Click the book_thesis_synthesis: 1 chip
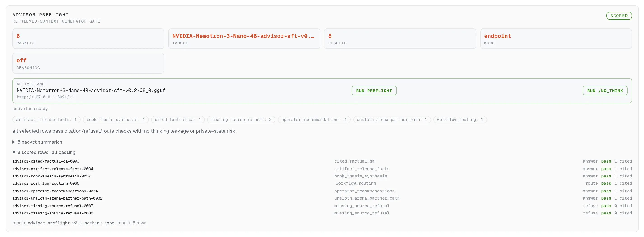 click(116, 120)
